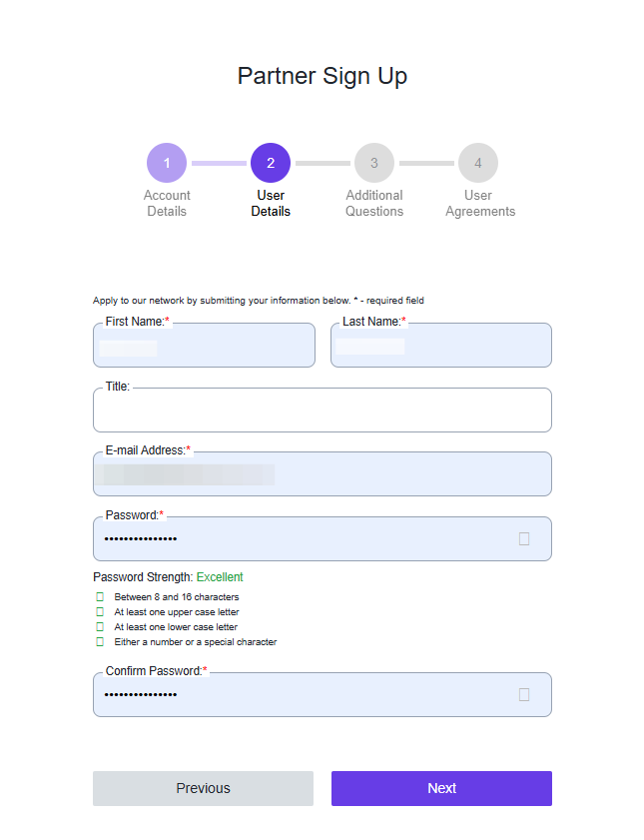
Task: Click the User Agreements step label
Action: 479,203
